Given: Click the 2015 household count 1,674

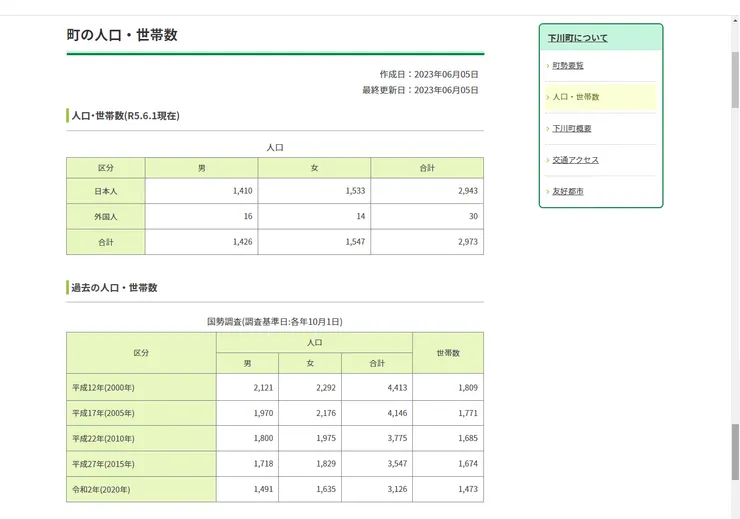Looking at the screenshot, I should (468, 463).
